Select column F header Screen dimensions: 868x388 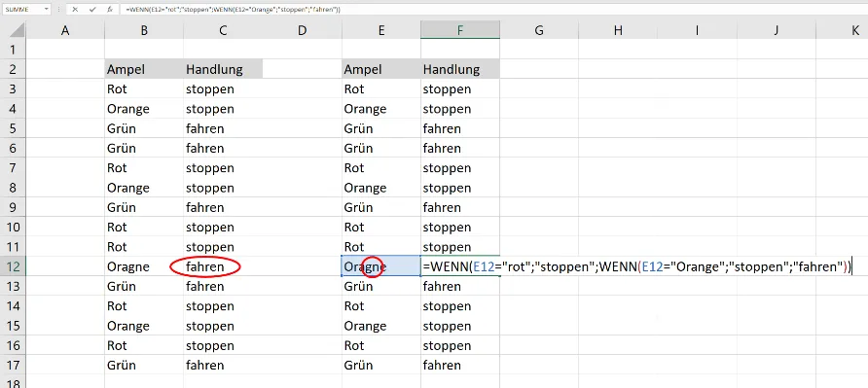pyautogui.click(x=460, y=31)
